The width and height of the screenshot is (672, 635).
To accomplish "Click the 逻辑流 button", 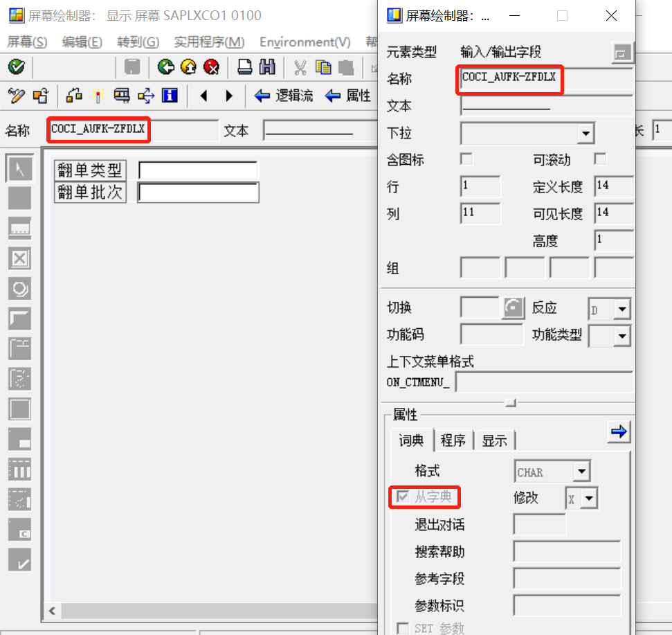I will 283,95.
